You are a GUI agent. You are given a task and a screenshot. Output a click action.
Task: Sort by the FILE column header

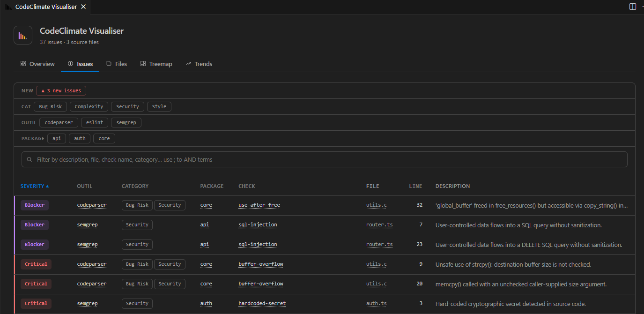[x=373, y=186]
